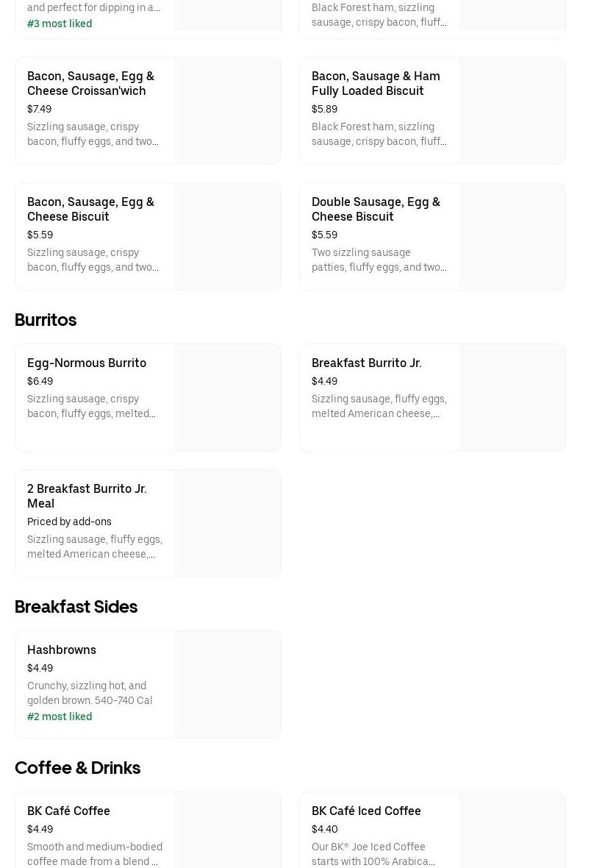Choose the Double Sausage, Egg & Cheese Biscuit

tap(375, 209)
